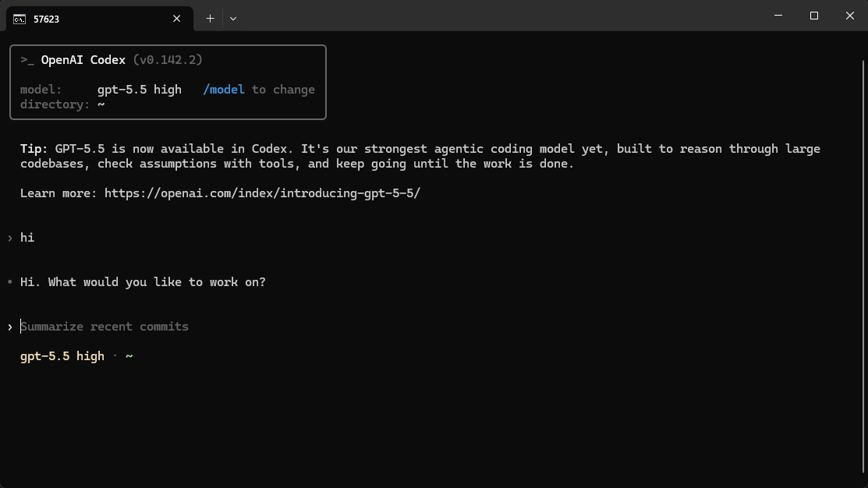Close the terminal window
Viewport: 868px width, 488px height.
tap(850, 16)
